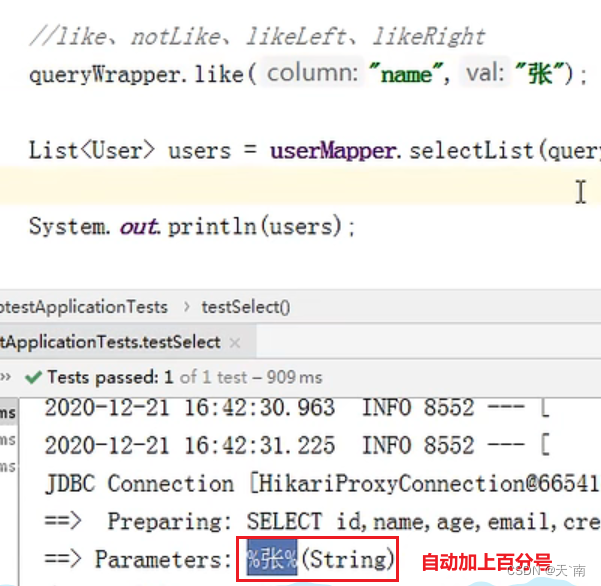601x586 pixels.
Task: Click the (String) parameter type text
Action: click(348, 559)
